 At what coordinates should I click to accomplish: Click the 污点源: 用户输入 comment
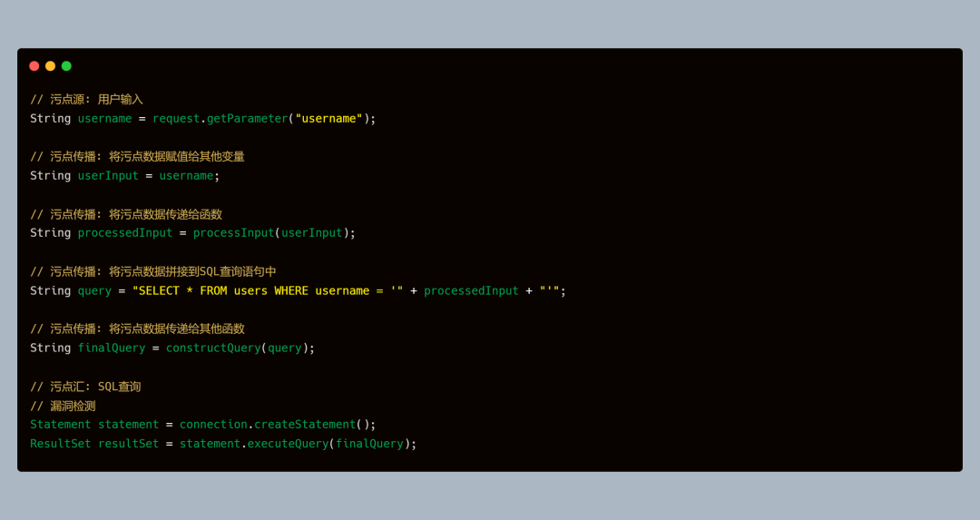point(87,100)
